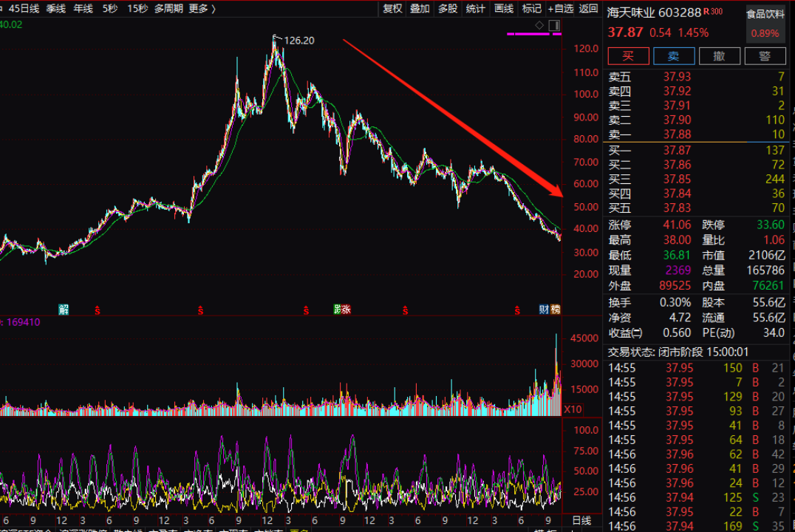Click the 市值 value 2106亿
Screen dimensions: 795x532
(767, 255)
